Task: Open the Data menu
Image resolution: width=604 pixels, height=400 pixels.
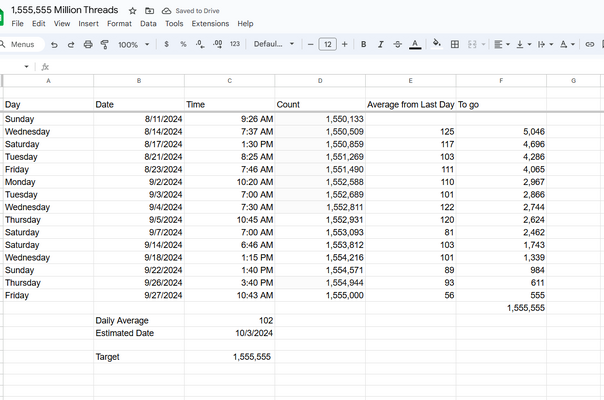Action: [148, 24]
